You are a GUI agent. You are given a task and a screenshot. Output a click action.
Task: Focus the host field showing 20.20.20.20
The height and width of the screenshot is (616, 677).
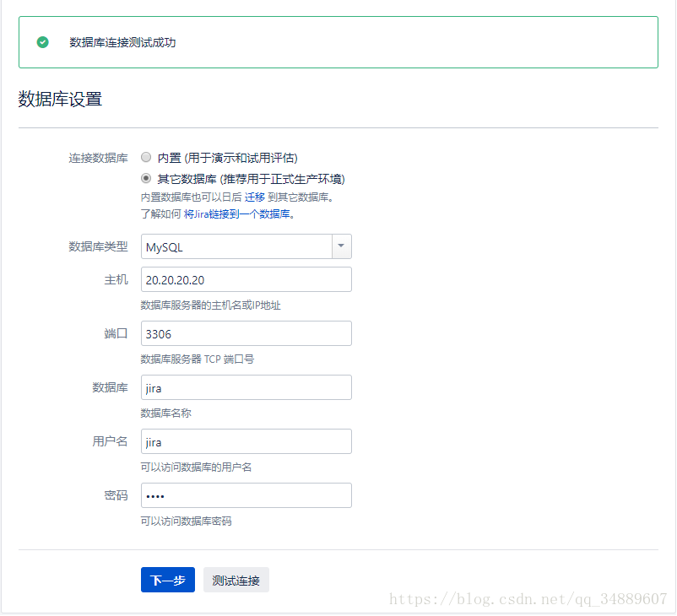click(x=246, y=279)
